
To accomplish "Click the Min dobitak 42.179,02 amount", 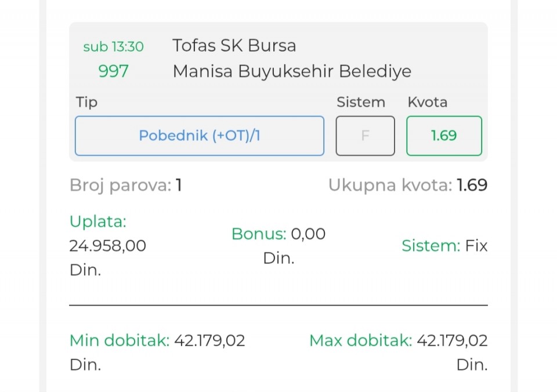I will point(209,340).
